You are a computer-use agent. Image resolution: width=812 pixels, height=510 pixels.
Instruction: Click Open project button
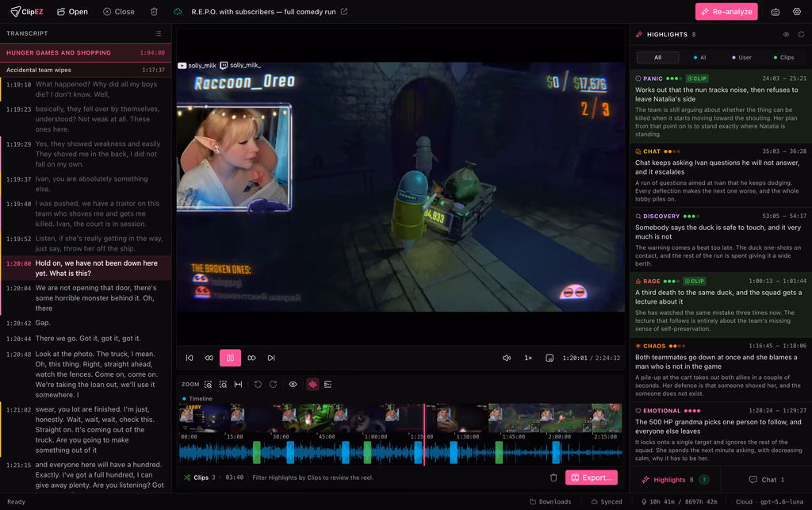72,11
